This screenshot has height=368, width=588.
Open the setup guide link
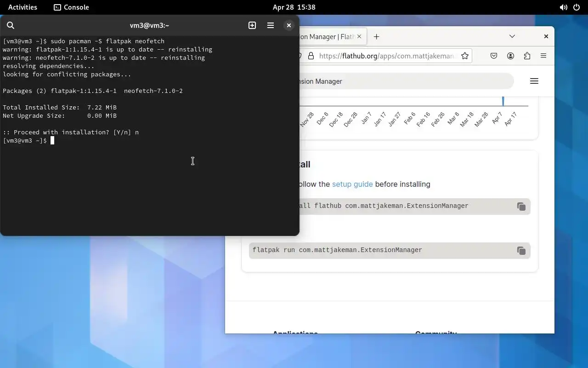pyautogui.click(x=352, y=184)
